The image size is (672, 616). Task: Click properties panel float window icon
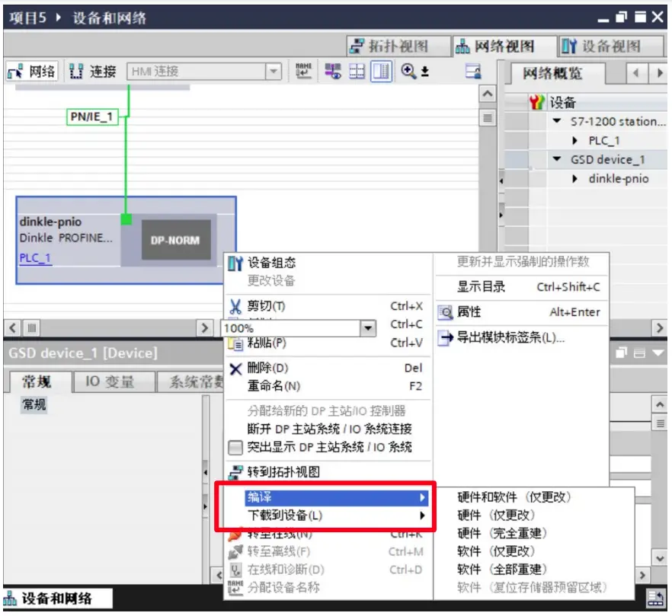tap(621, 353)
